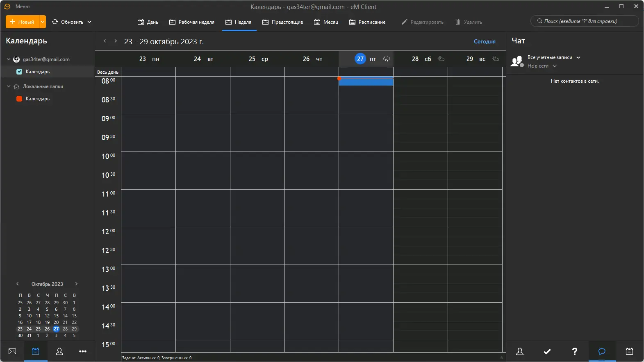Collapse the tasks bar with double chevron
644x362 pixels.
tap(501, 357)
